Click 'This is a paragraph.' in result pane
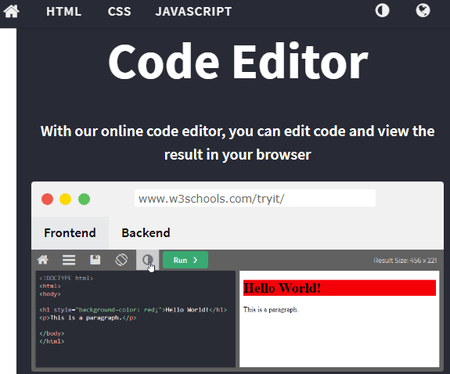The image size is (450, 374). point(270,310)
